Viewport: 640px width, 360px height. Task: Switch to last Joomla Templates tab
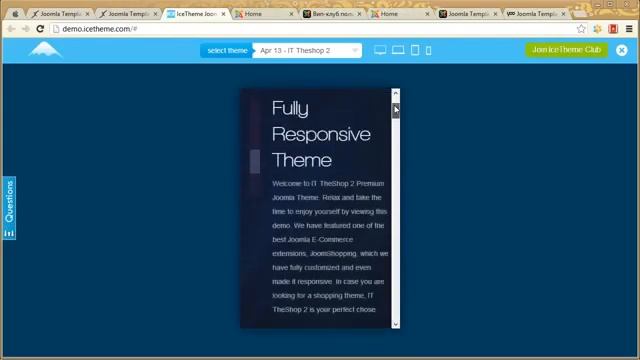(537, 14)
